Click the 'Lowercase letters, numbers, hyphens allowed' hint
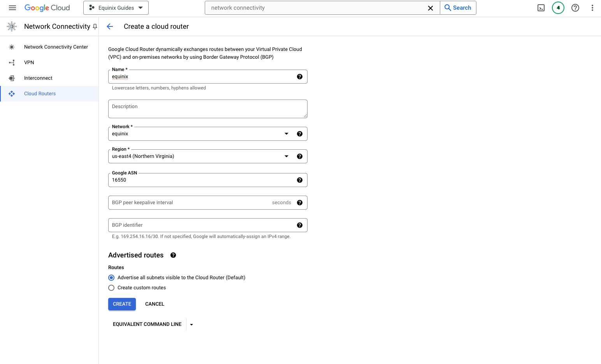This screenshot has width=601, height=364. click(159, 88)
